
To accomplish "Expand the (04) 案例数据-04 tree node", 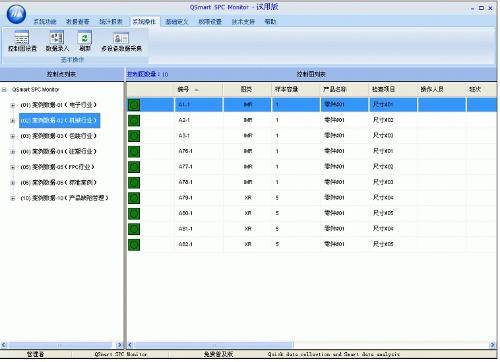I will tap(13, 152).
